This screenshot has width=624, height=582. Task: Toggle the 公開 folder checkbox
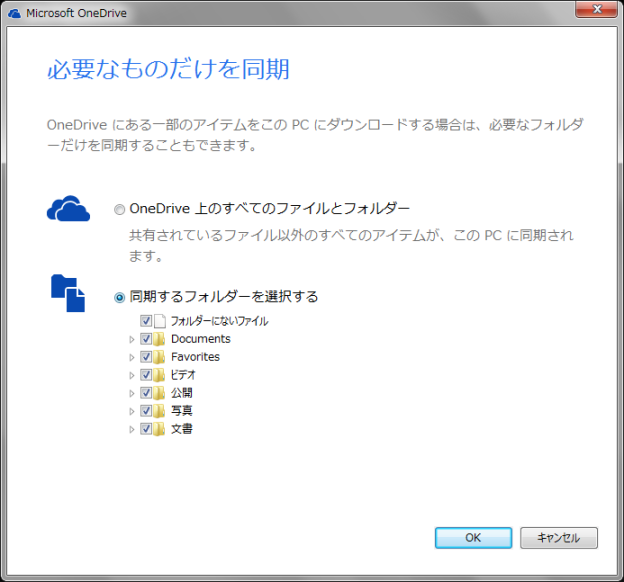pos(146,393)
